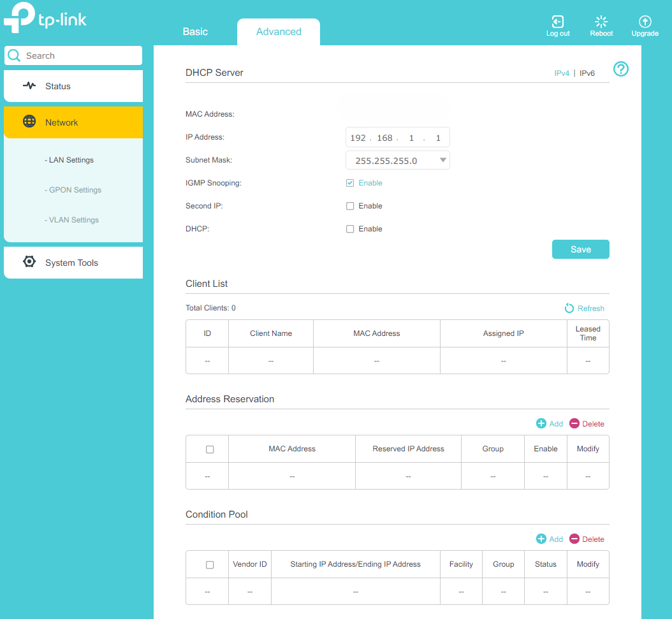Click the Total Clients: 0 text

coord(210,308)
